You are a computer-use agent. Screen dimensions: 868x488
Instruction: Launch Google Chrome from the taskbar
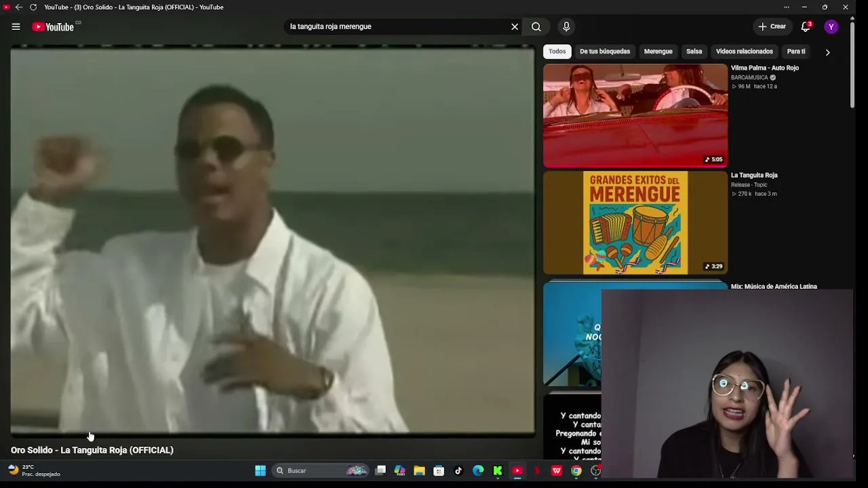(576, 470)
